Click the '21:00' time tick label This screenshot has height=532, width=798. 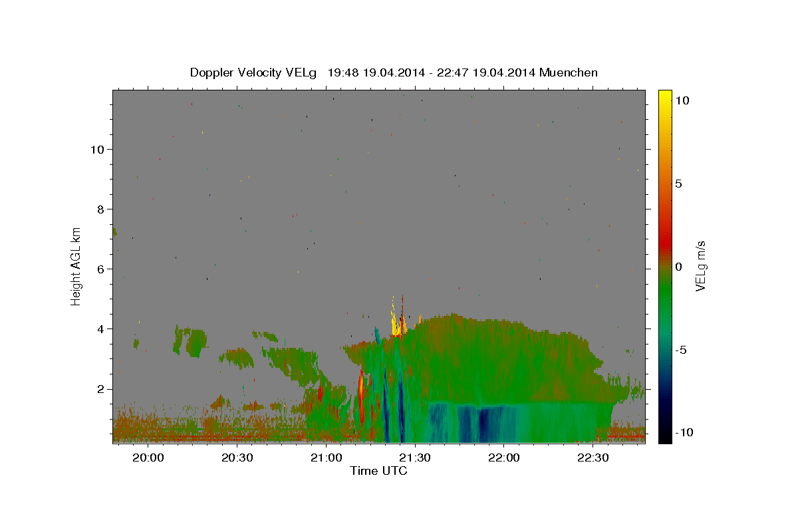point(326,458)
